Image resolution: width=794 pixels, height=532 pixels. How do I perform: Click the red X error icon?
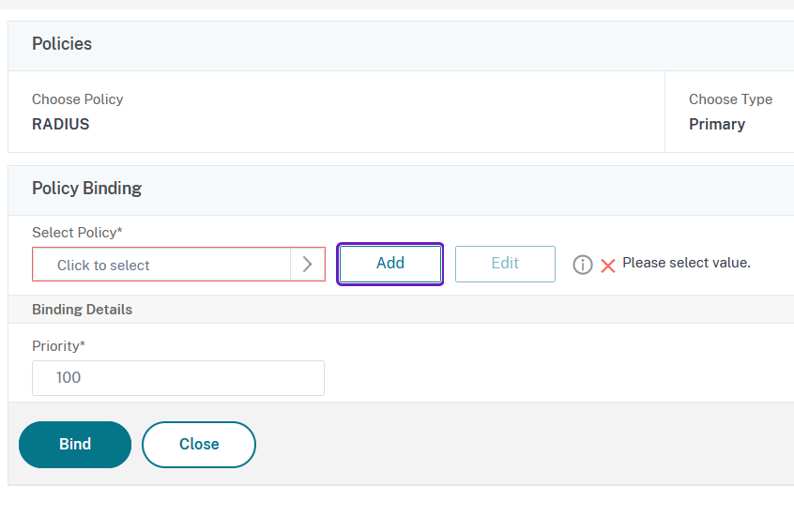point(608,266)
